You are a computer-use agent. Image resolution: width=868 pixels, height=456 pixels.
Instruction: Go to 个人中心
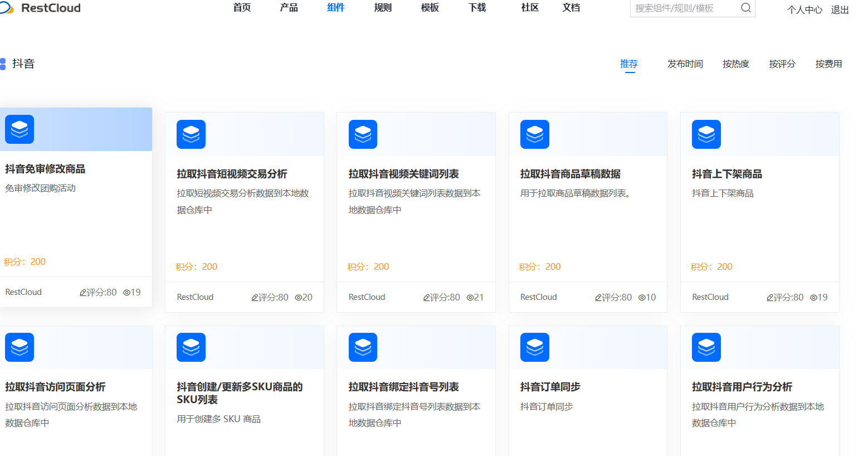804,9
